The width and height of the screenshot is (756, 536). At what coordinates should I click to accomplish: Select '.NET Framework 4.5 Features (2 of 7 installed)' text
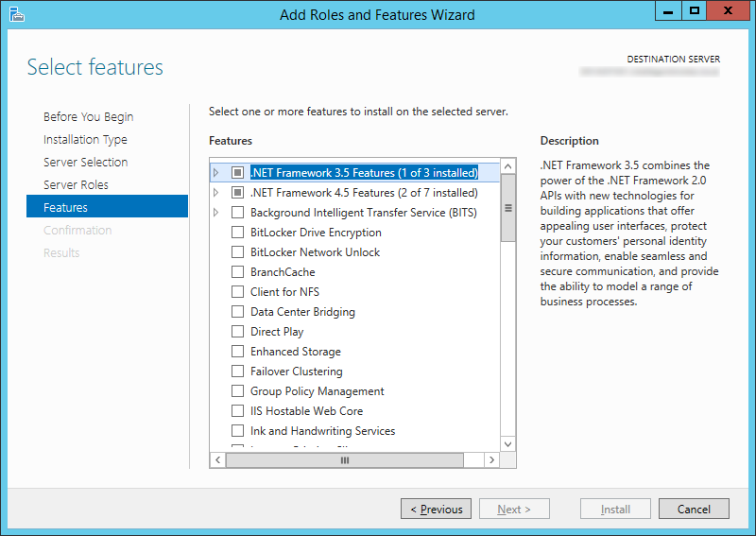[x=364, y=193]
